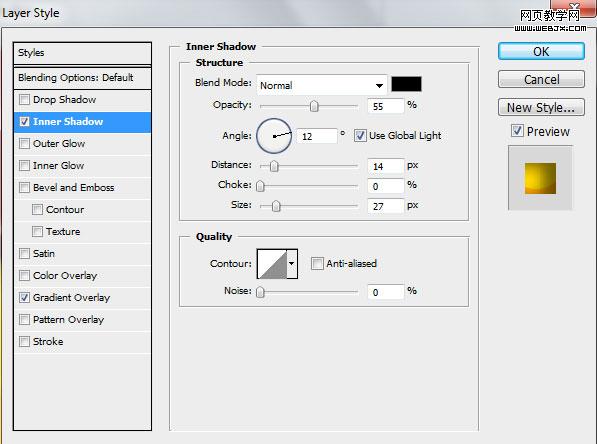The width and height of the screenshot is (597, 444).
Task: Open the Blend Mode dropdown
Action: (x=322, y=85)
